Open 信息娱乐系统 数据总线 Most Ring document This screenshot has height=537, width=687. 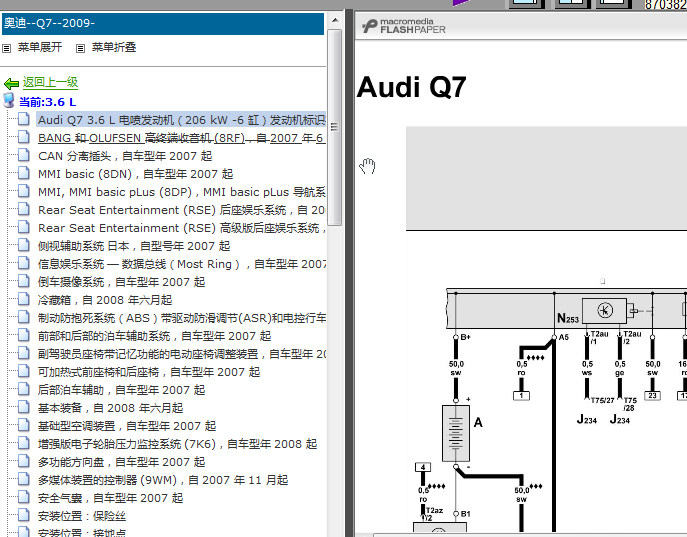[x=181, y=264]
